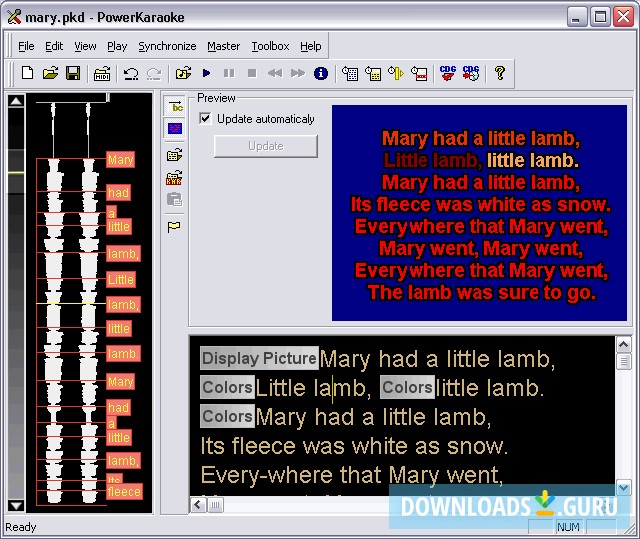Open the MIDI file import icon
640x539 pixels.
(x=102, y=73)
